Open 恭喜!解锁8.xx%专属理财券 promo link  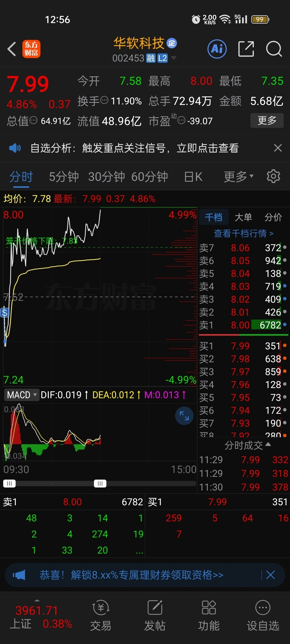pyautogui.click(x=132, y=575)
